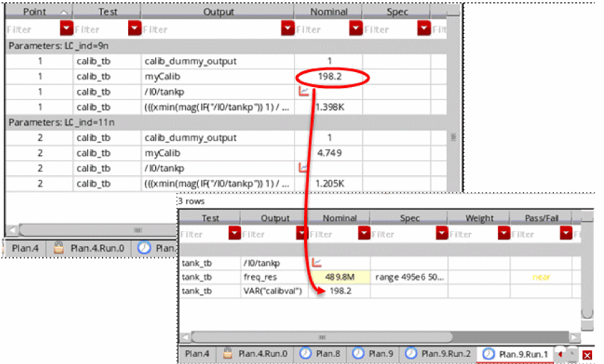Close the tab with red X button
The image size is (604, 364).
[x=587, y=355]
